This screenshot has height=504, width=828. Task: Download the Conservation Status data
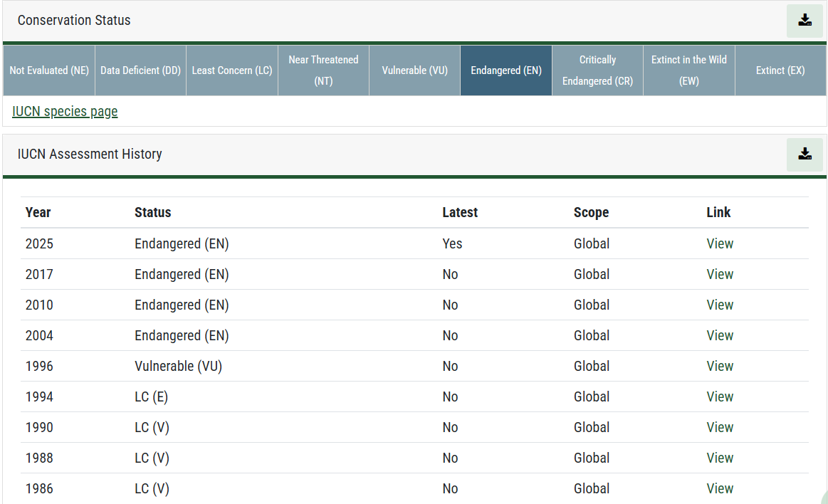(x=805, y=21)
